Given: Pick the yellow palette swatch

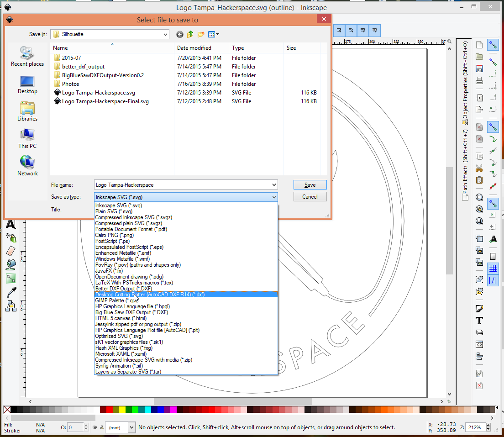Looking at the screenshot, I should click(122, 410).
